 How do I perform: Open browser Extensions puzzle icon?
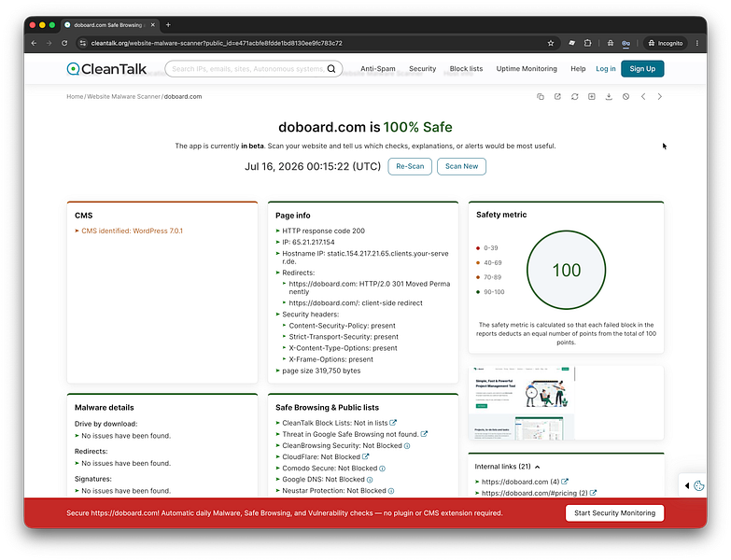coord(588,43)
